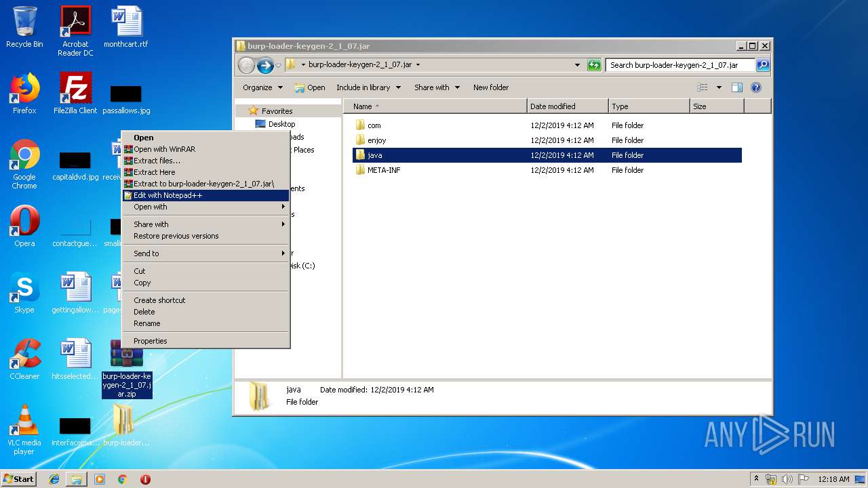Open Opera from the taskbar

click(145, 479)
